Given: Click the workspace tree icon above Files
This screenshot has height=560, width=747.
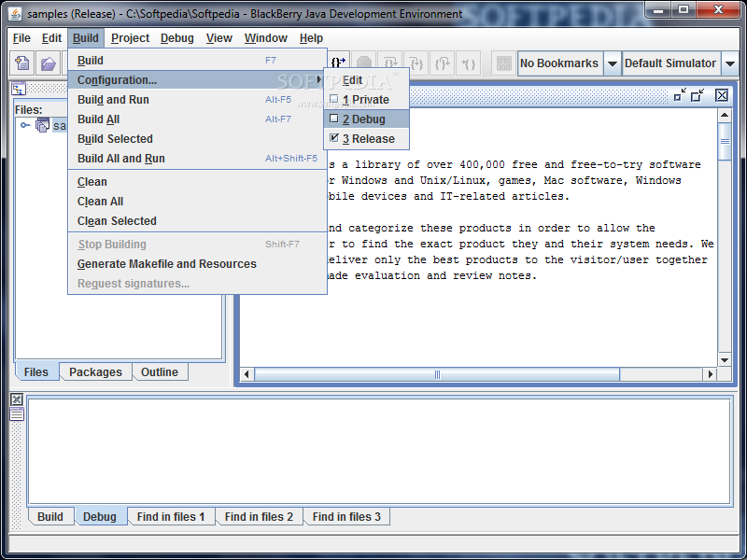Looking at the screenshot, I should 19,89.
